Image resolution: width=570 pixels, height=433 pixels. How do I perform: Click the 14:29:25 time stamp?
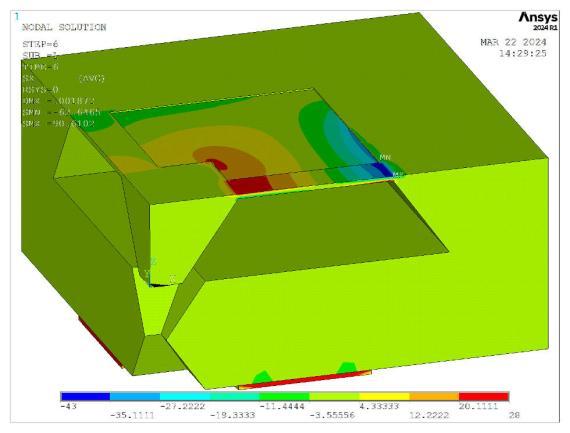[x=522, y=54]
